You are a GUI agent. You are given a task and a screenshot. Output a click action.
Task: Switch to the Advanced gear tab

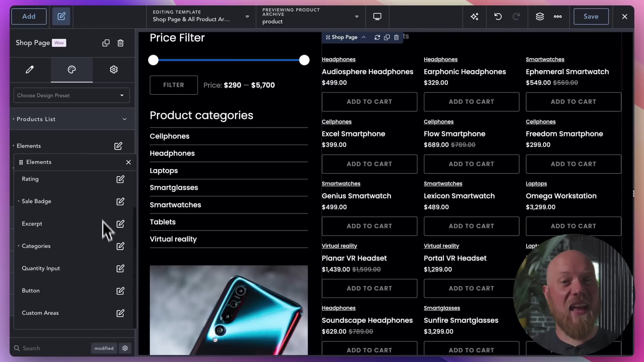(x=114, y=69)
